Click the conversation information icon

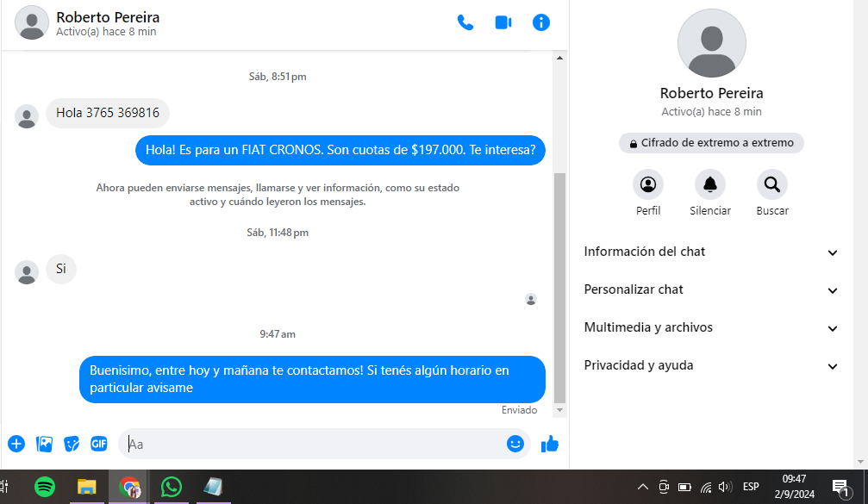pyautogui.click(x=541, y=23)
